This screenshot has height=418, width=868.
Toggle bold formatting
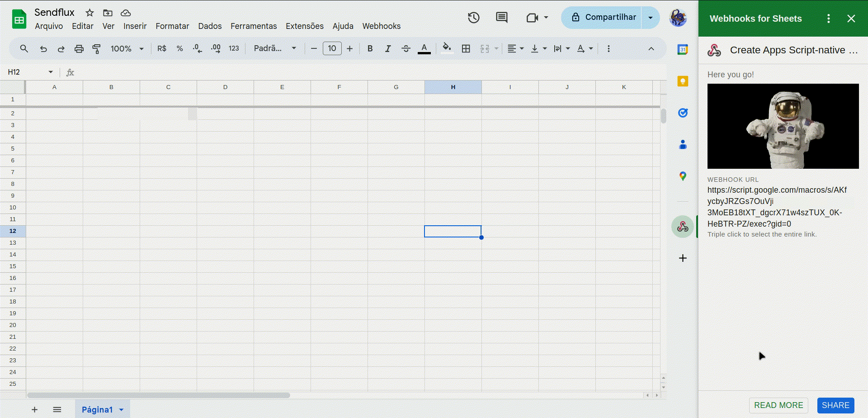tap(370, 48)
